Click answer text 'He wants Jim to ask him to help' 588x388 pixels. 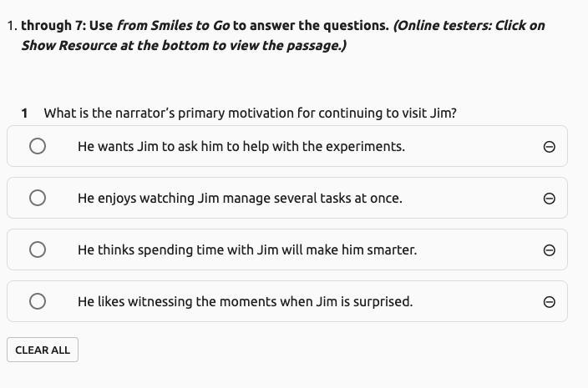(x=241, y=146)
